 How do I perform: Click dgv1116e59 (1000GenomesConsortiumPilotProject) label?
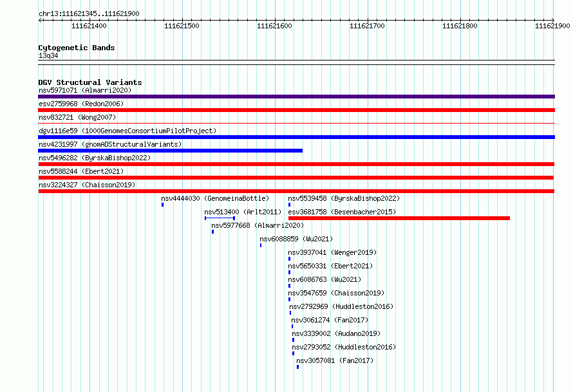pos(127,131)
